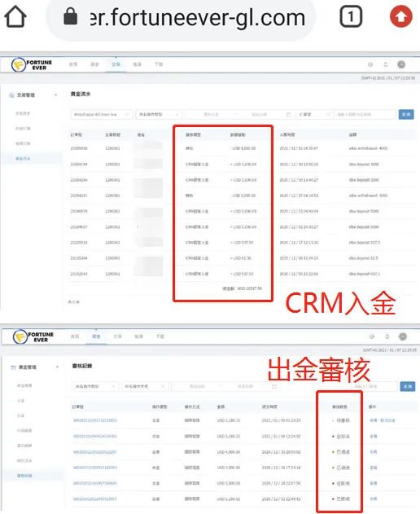
Task: Click the bell icon in upper Fortune Ever header
Action: coord(386,64)
